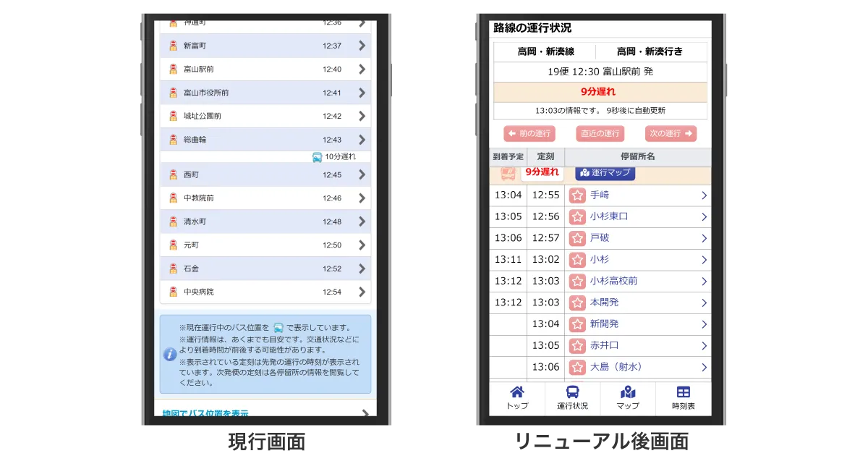Click scheduled time 12:55 for 手崎
The image size is (868, 456).
[545, 195]
